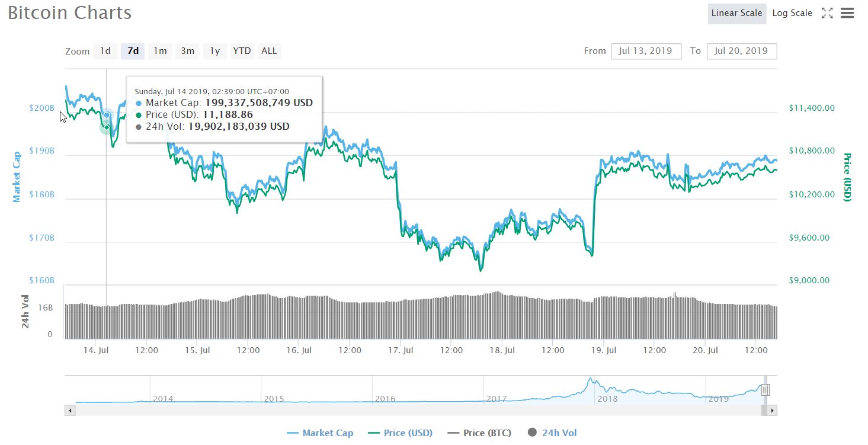The image size is (868, 445).
Task: Open the chart context hamburger menu
Action: pos(847,13)
